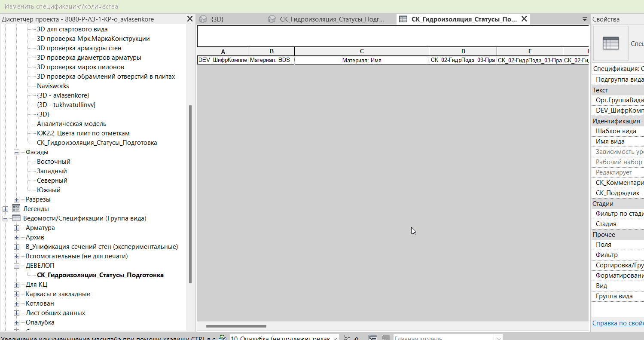Click the Ведомости/Спецификации node icon
Screen dimensions: 644x340
coord(16,218)
